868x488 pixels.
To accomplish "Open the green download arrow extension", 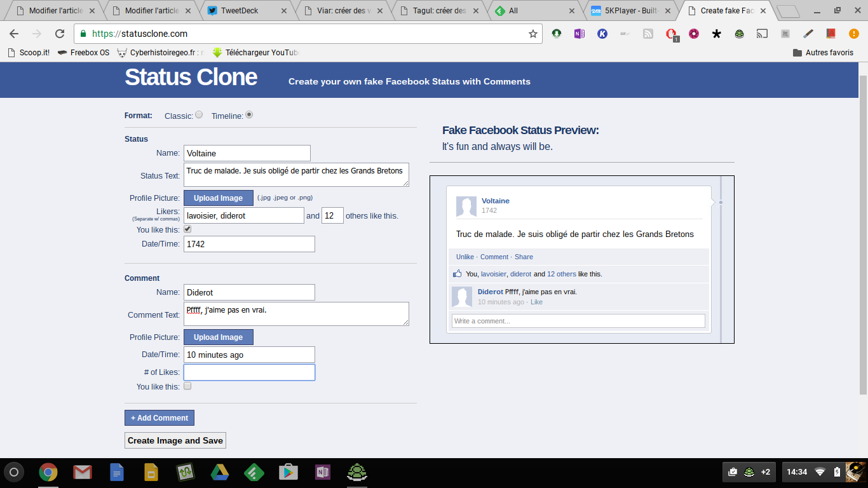I will [x=557, y=34].
